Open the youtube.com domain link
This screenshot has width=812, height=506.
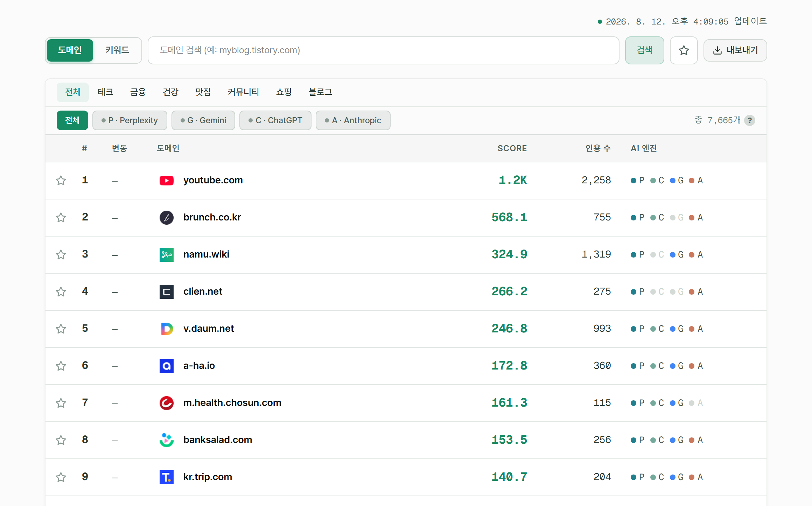pos(213,181)
